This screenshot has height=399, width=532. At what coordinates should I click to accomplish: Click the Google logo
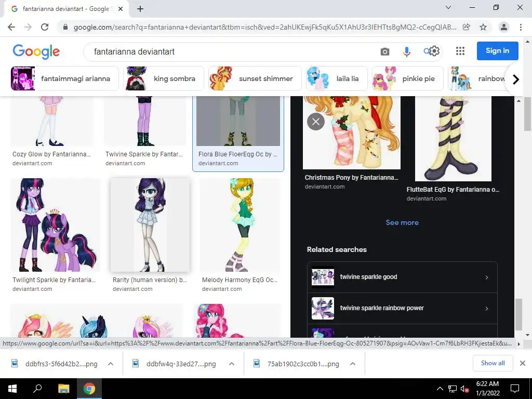tap(36, 51)
